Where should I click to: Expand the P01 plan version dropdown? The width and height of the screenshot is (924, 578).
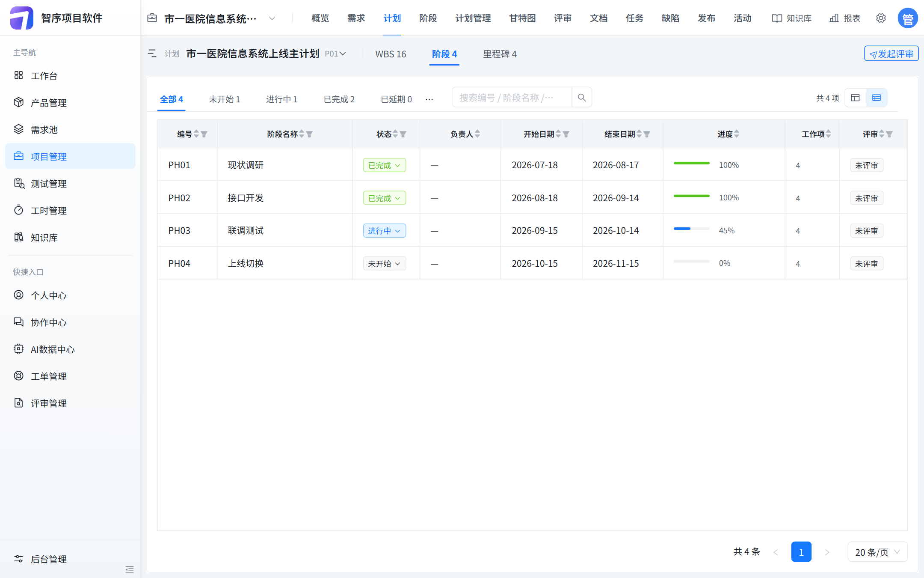point(335,54)
